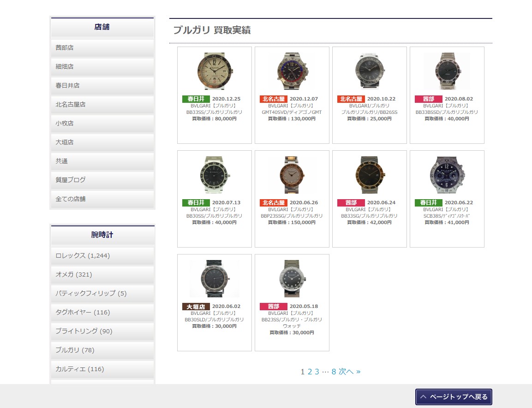Open the タグホイヤー (116) category

102,312
